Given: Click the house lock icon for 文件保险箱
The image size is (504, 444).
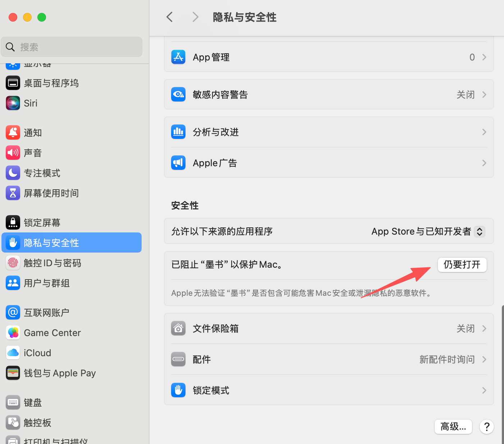Looking at the screenshot, I should (x=178, y=329).
